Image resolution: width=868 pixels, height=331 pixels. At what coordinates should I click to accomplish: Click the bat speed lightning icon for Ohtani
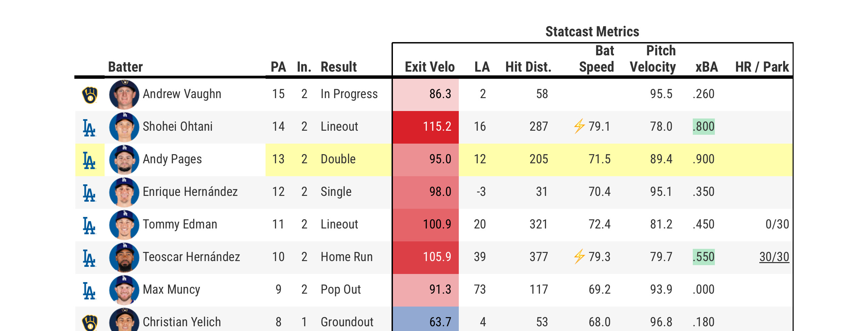[x=579, y=126]
